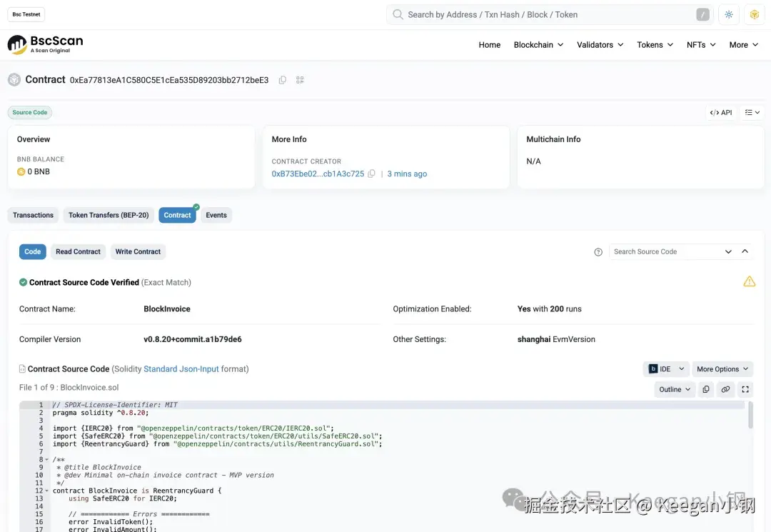Expand the Validators menu
This screenshot has width=771, height=532.
(600, 45)
